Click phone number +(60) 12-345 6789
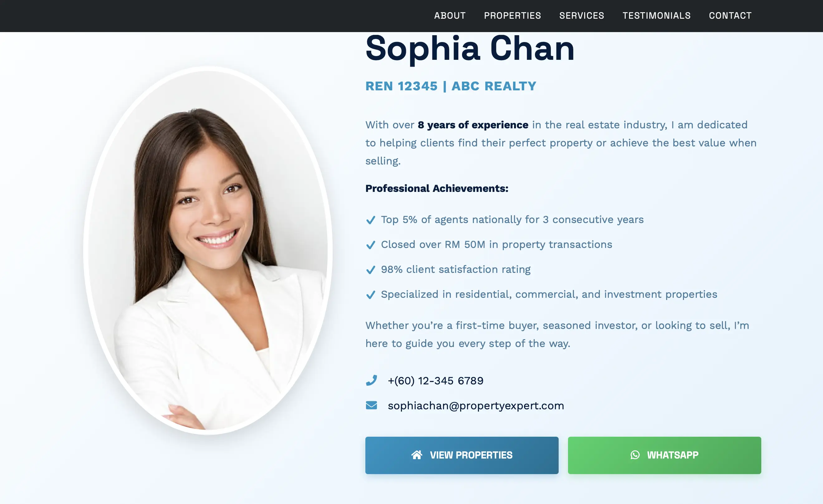 pyautogui.click(x=435, y=381)
